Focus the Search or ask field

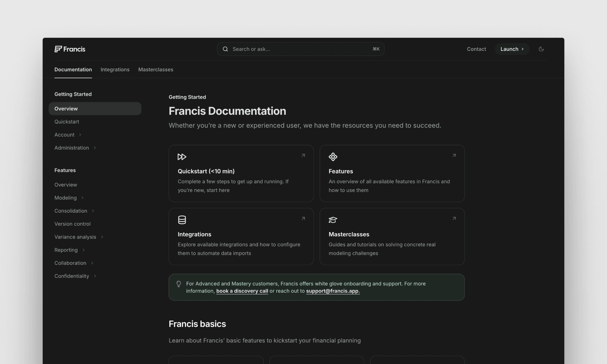pos(300,49)
